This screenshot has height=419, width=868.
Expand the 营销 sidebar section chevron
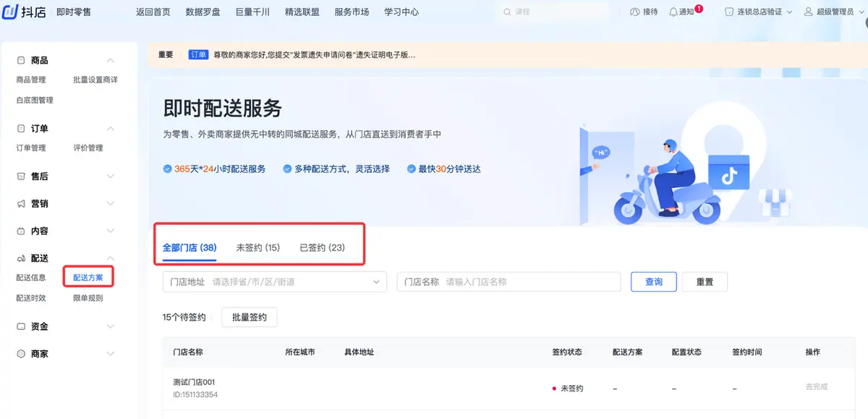pyautogui.click(x=111, y=204)
